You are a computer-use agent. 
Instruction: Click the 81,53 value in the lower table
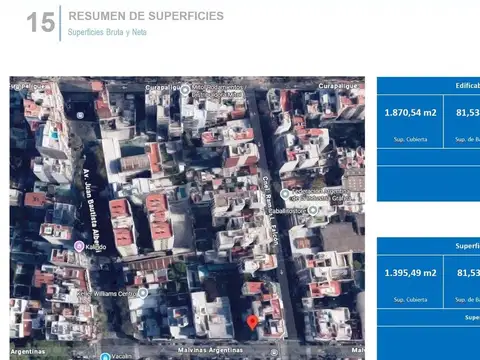pos(468,273)
